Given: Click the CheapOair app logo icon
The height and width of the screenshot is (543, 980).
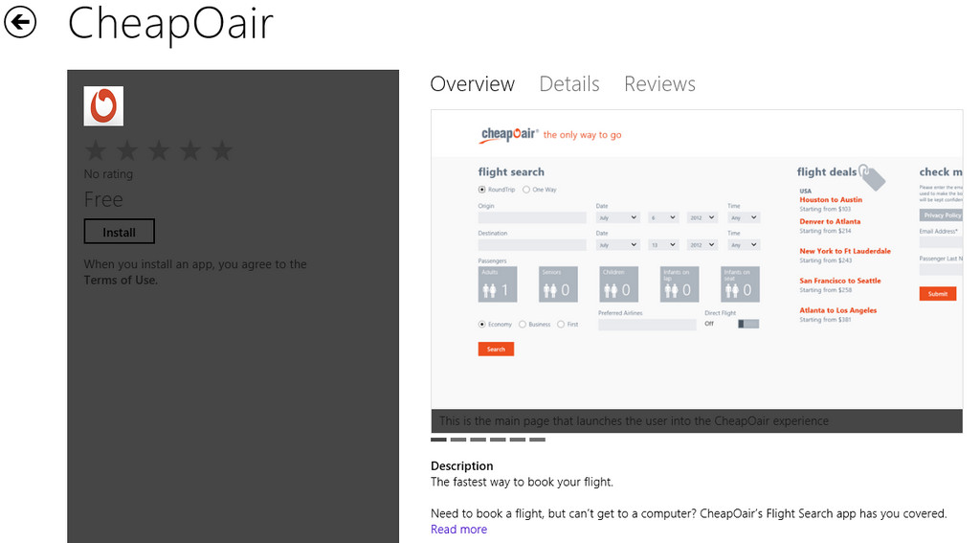Looking at the screenshot, I should click(103, 106).
